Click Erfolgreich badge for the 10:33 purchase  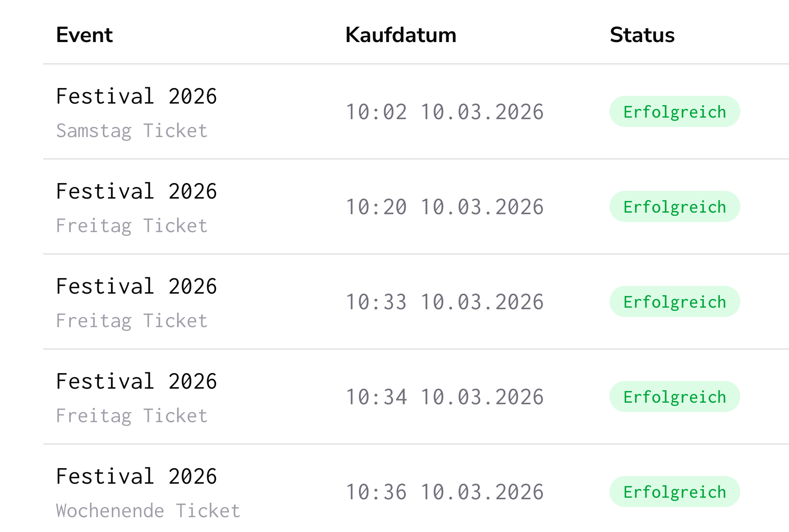pyautogui.click(x=675, y=302)
